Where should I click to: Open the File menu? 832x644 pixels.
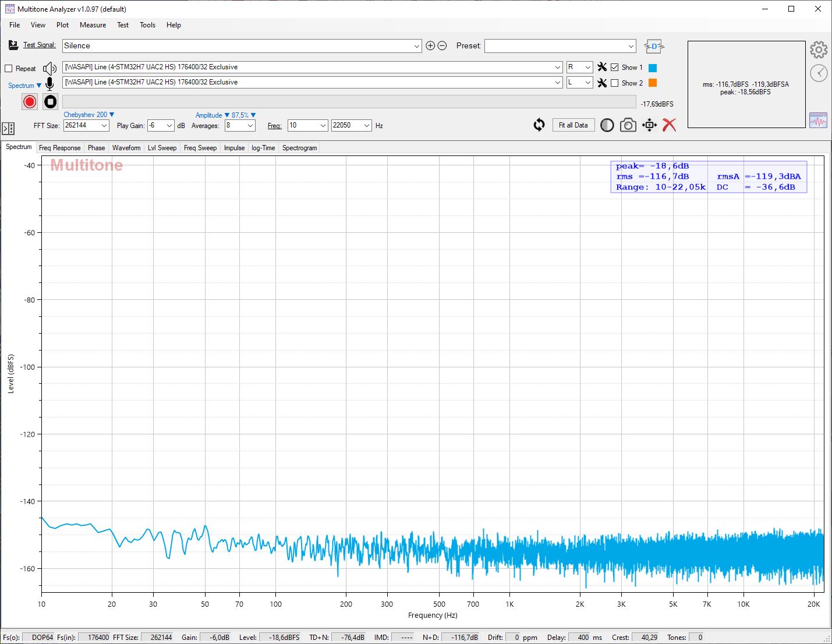[15, 25]
